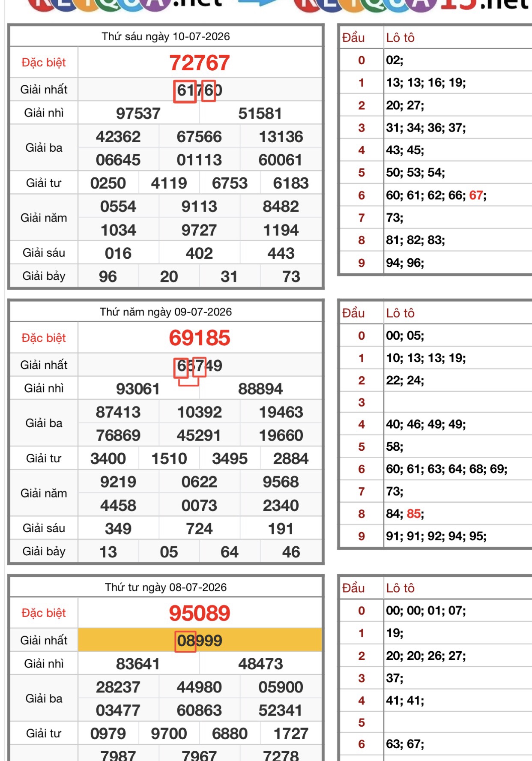The image size is (532, 761).
Task: Click Giải năm number 0554
Action: click(118, 207)
